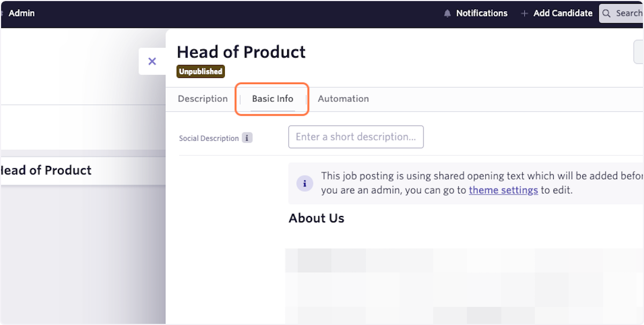Click the Search field in the header

point(621,13)
